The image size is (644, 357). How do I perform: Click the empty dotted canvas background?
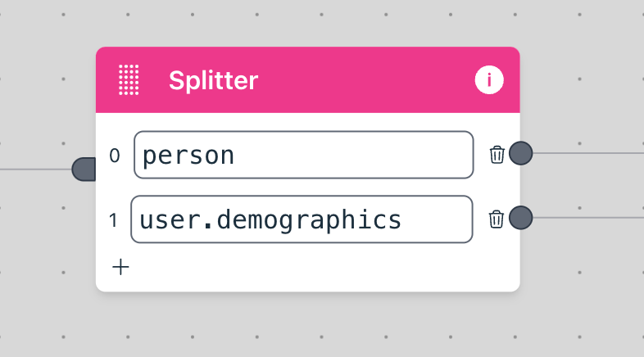(x=328, y=328)
